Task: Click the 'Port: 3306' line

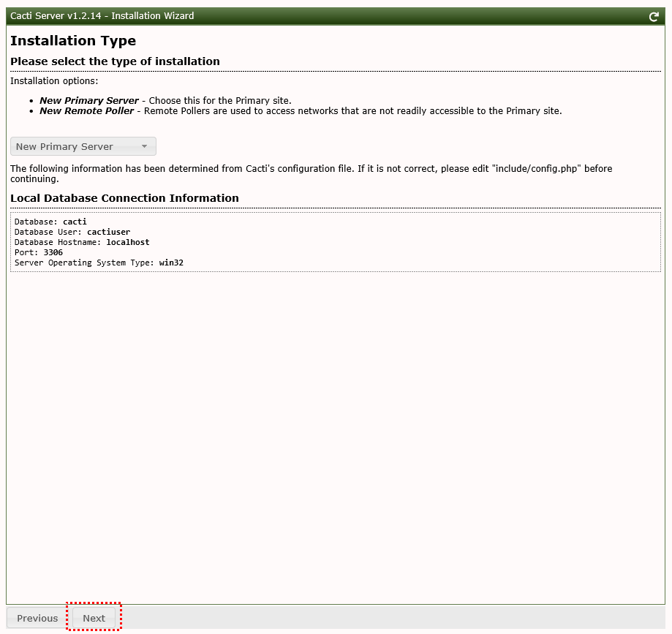Action: (39, 252)
